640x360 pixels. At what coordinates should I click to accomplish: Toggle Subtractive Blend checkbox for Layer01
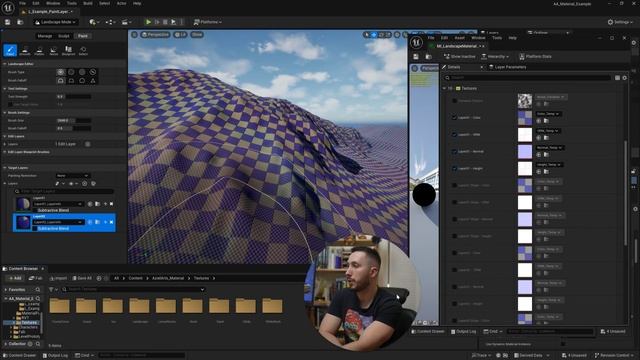(x=35, y=210)
